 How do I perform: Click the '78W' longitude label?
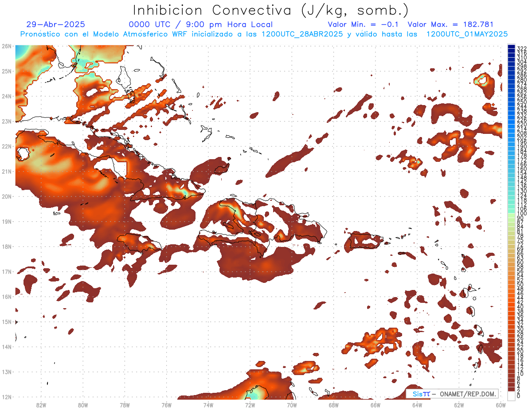coord(125,405)
